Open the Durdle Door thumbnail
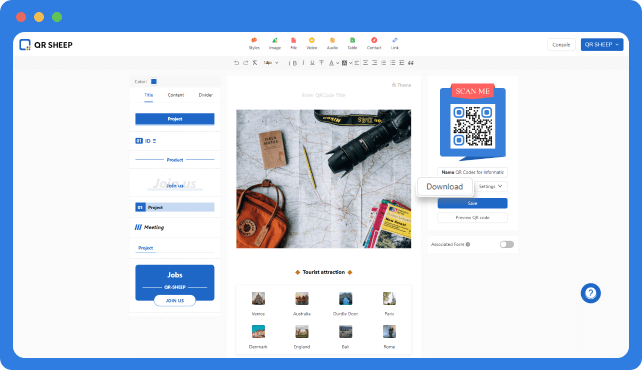 346,298
